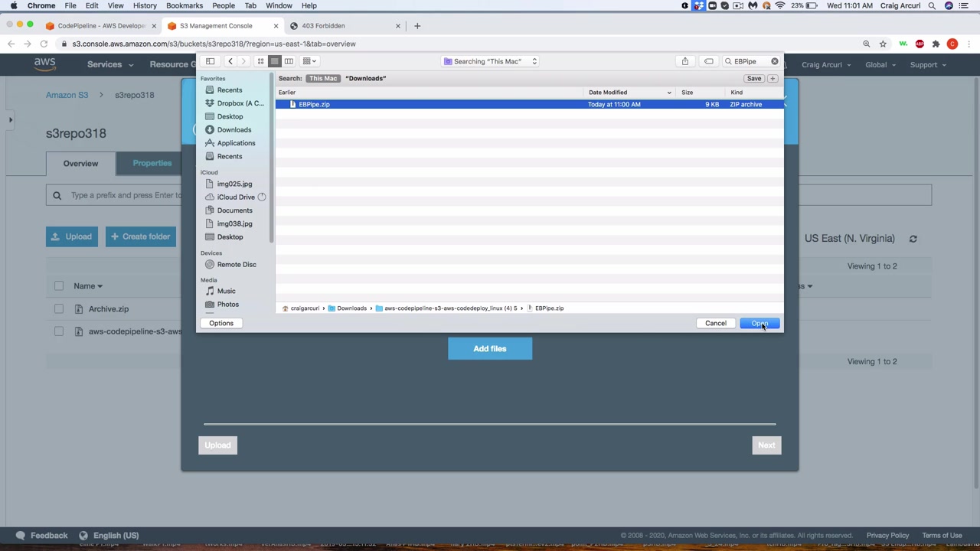980x551 pixels.
Task: Click the Share icon in file dialog
Action: [685, 61]
